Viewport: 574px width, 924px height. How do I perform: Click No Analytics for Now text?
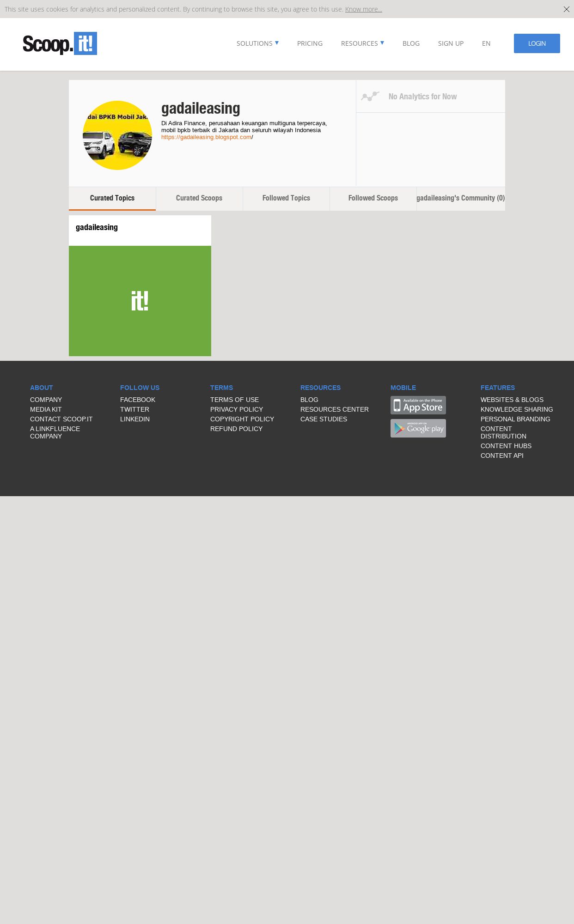422,97
